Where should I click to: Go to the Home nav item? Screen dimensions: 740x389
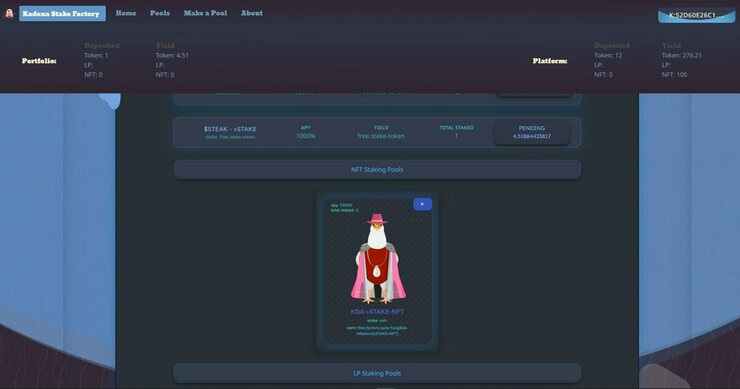click(x=126, y=13)
